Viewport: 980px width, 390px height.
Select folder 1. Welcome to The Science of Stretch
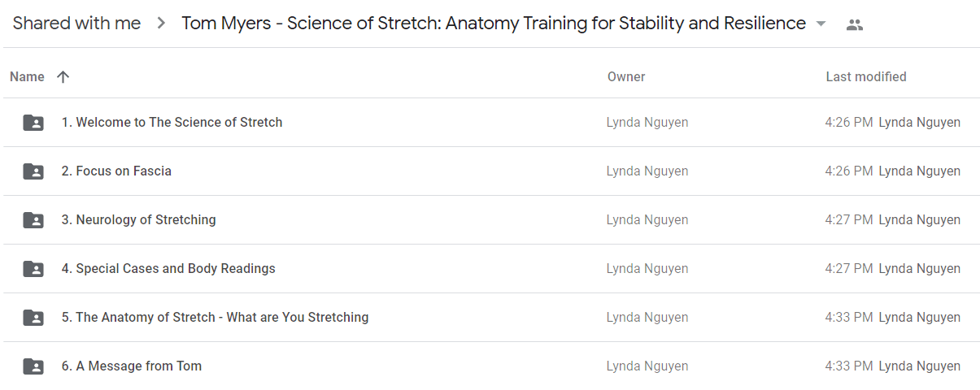(x=490, y=123)
